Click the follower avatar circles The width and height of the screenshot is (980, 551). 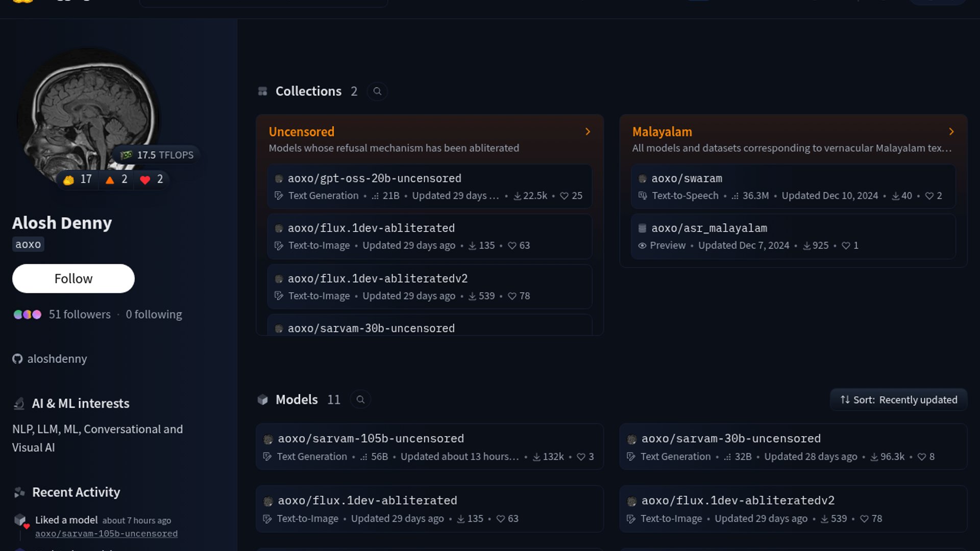[28, 315]
